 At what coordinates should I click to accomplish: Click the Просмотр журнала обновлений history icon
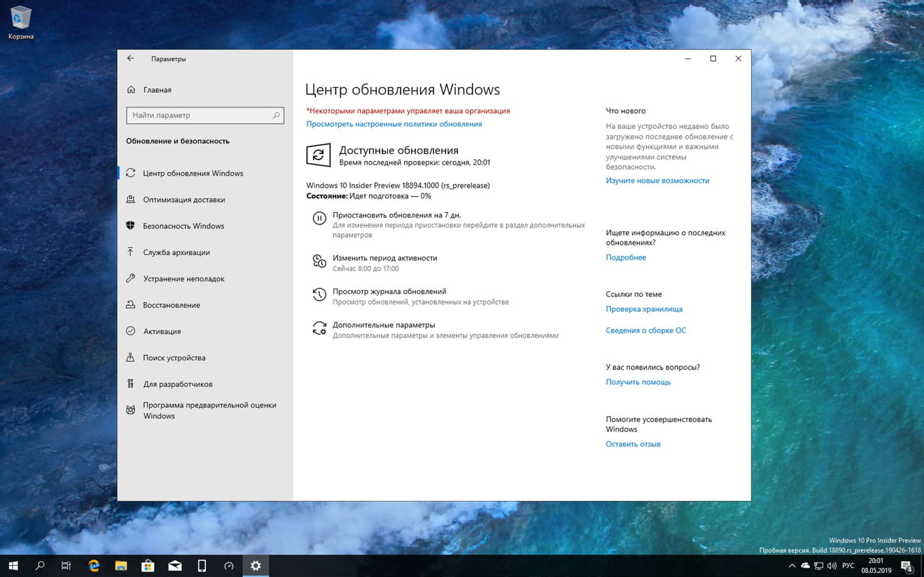coord(319,294)
